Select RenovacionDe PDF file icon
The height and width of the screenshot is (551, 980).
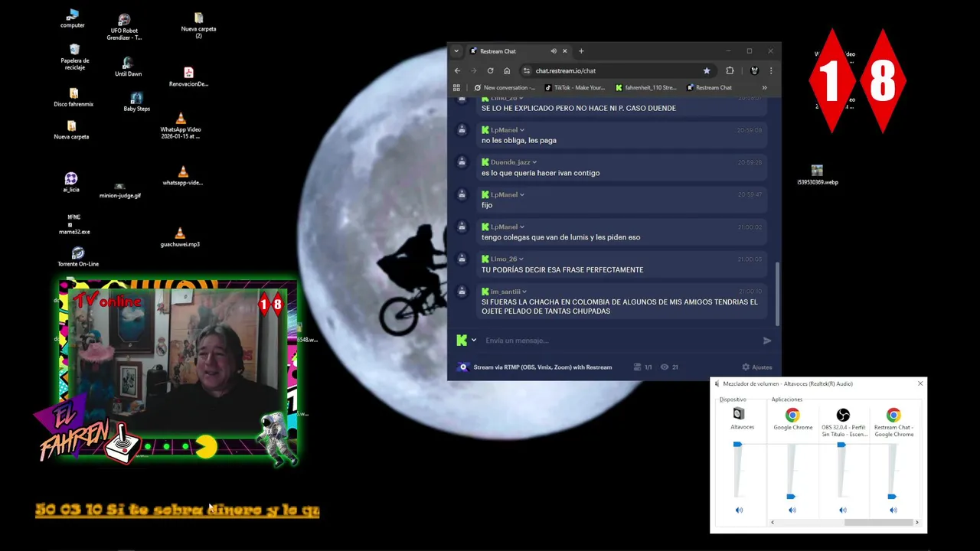[188, 77]
